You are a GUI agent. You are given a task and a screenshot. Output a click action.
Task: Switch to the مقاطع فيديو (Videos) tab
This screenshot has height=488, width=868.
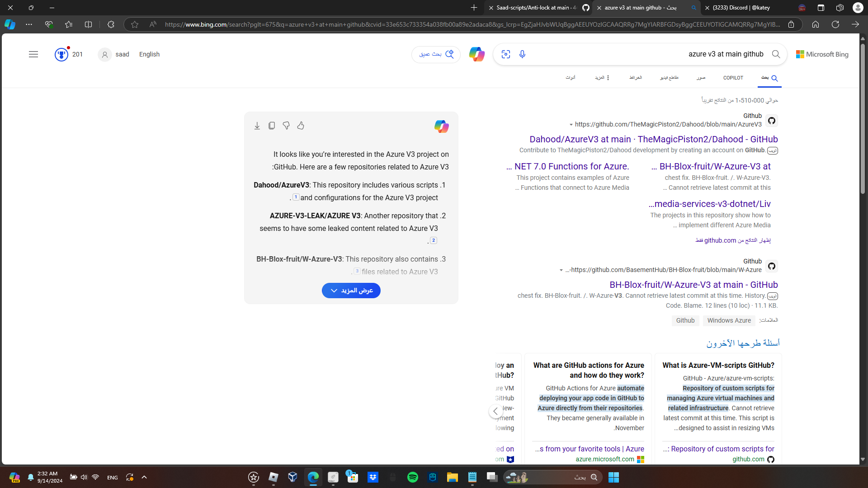669,78
